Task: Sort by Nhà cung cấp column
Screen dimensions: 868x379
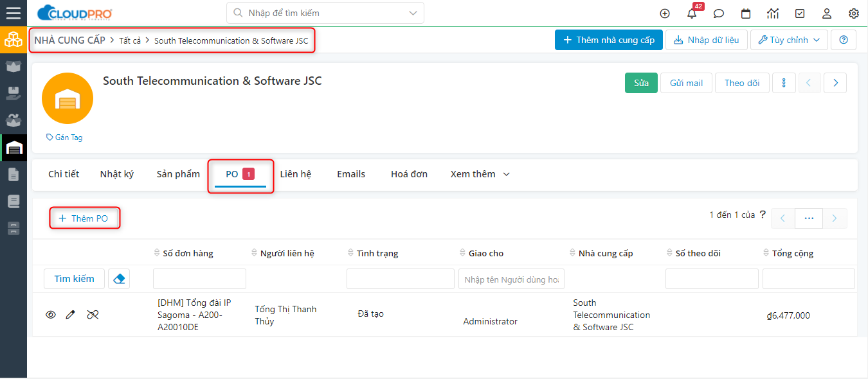Action: tap(601, 253)
